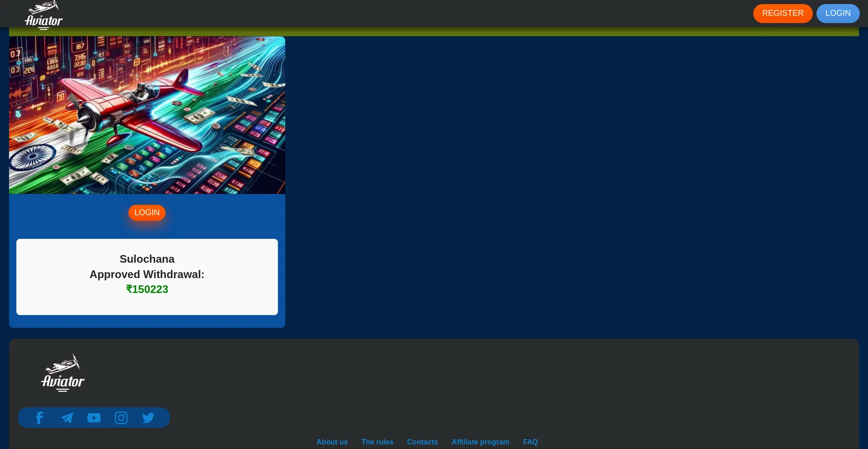The image size is (868, 449).
Task: Open the Contacts footer link
Action: [x=422, y=442]
